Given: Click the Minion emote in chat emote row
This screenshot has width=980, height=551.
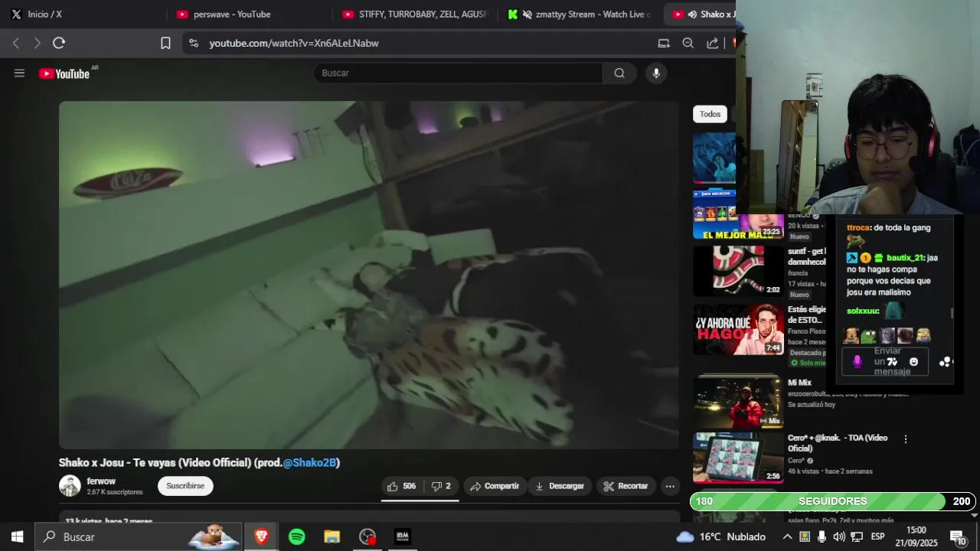Looking at the screenshot, I should point(923,335).
